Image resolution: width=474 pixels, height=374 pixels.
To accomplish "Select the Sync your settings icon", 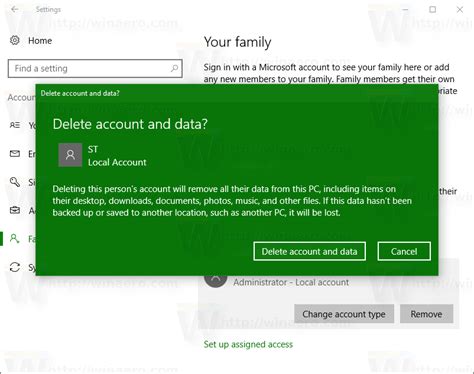I will 15,267.
